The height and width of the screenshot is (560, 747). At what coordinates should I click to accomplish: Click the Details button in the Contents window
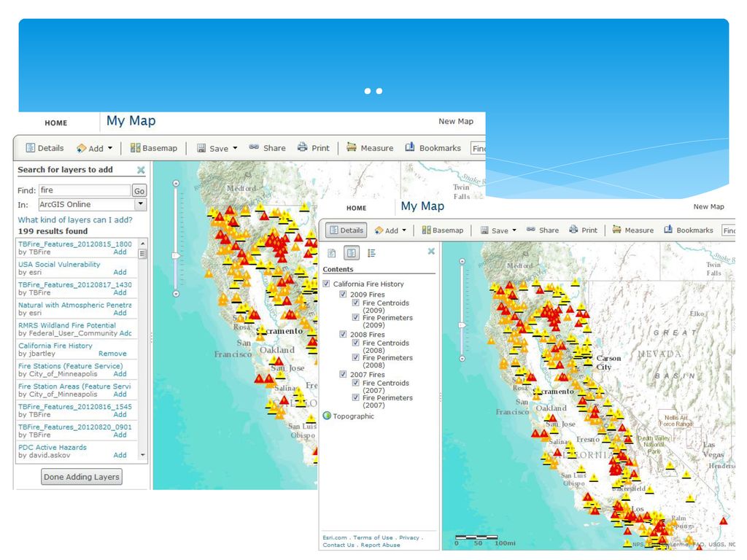click(347, 230)
